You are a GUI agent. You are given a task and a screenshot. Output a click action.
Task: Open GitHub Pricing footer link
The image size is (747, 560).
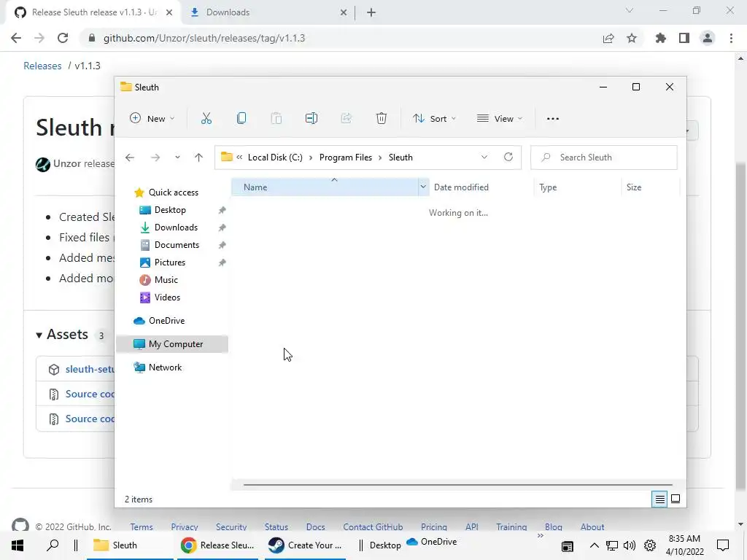433,526
